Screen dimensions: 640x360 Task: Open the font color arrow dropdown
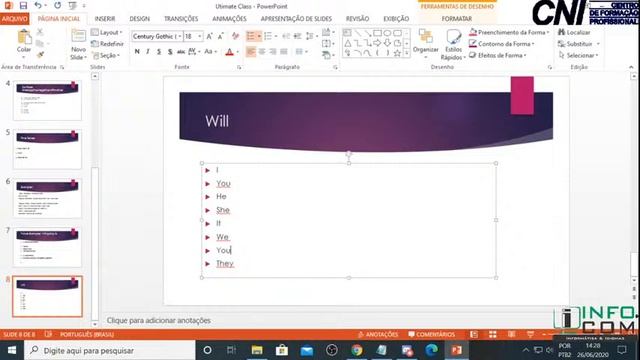point(238,52)
